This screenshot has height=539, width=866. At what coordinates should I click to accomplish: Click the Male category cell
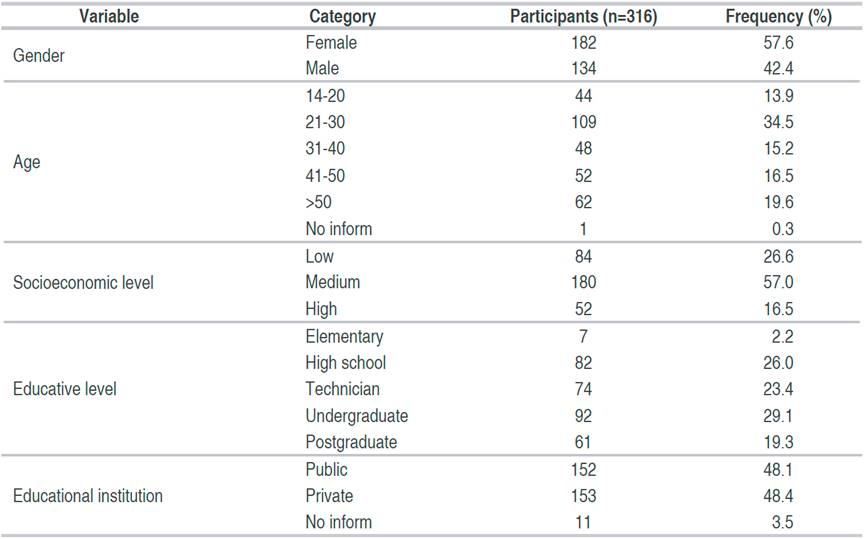click(x=323, y=69)
